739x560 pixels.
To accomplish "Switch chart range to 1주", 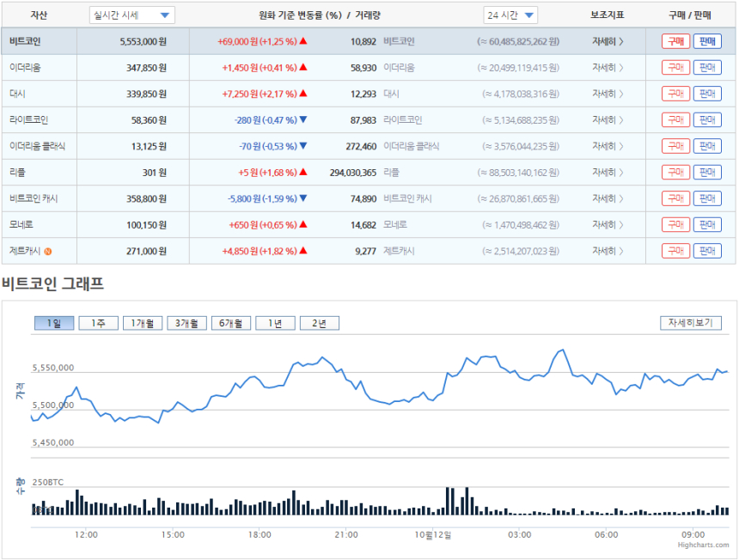I will [x=98, y=323].
